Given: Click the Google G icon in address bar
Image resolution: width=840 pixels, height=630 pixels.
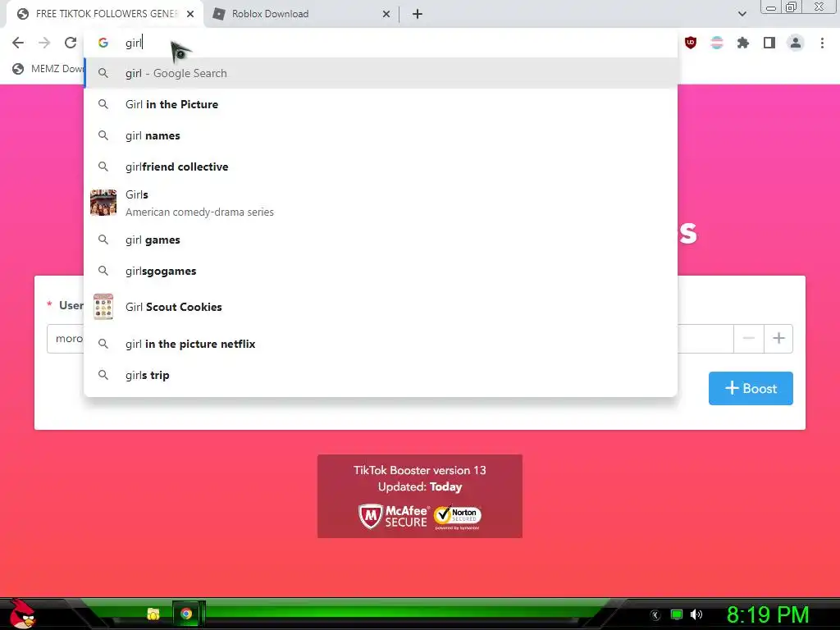Looking at the screenshot, I should click(103, 43).
